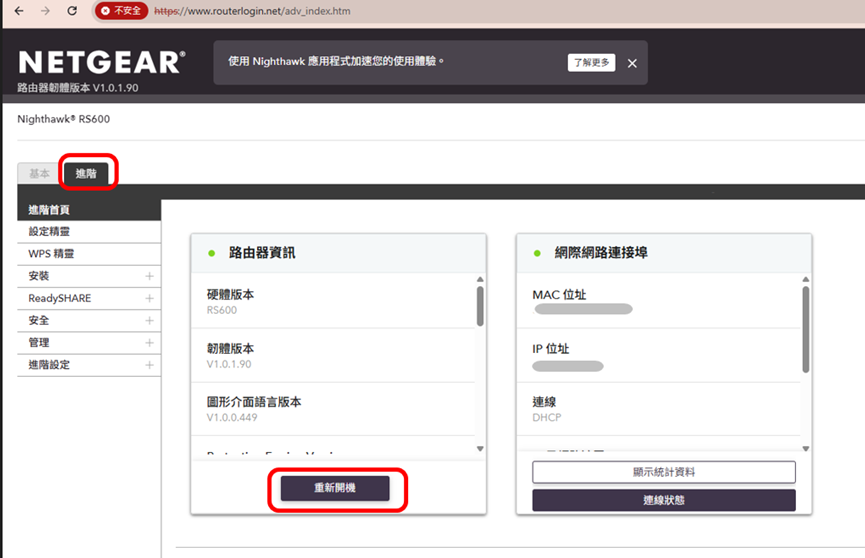Open 進階首頁 in the sidebar
Screen dimensions: 865x558
pyautogui.click(x=89, y=210)
